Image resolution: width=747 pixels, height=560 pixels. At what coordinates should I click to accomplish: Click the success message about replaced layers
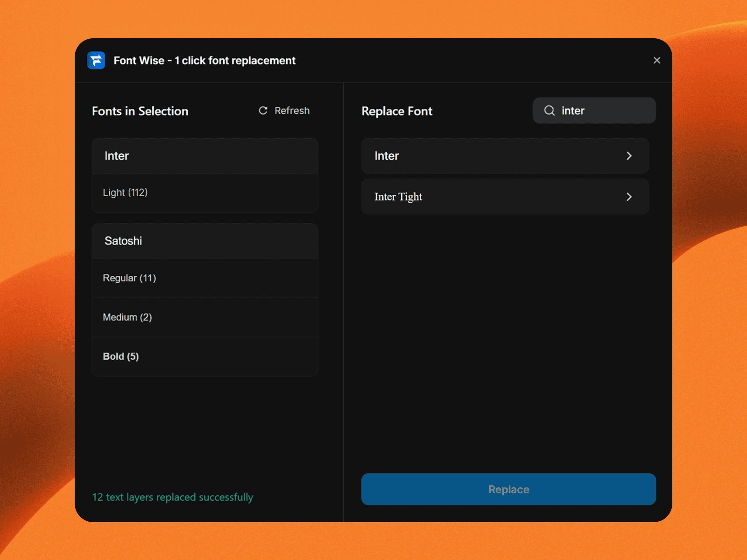(173, 497)
